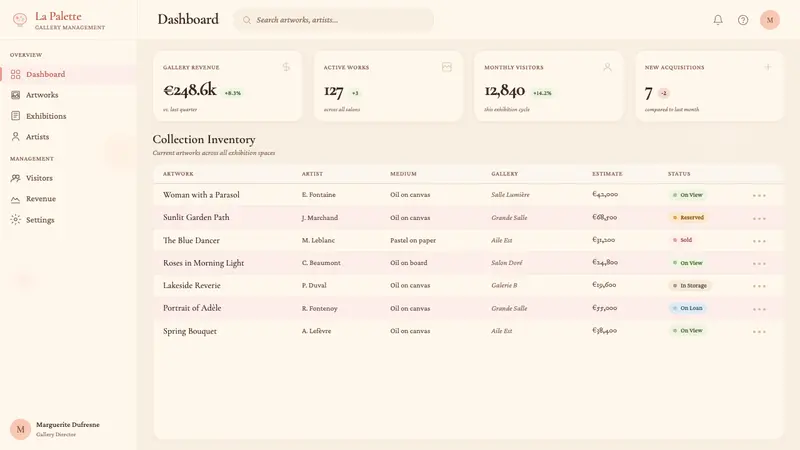Click the Gallery Revenue €248.6k value
The height and width of the screenshot is (450, 800).
(x=190, y=91)
